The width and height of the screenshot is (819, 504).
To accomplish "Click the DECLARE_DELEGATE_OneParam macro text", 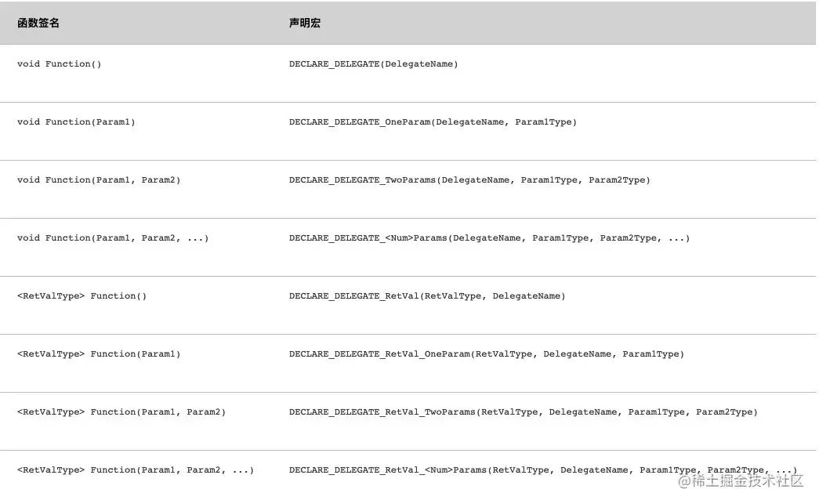I will pyautogui.click(x=433, y=121).
